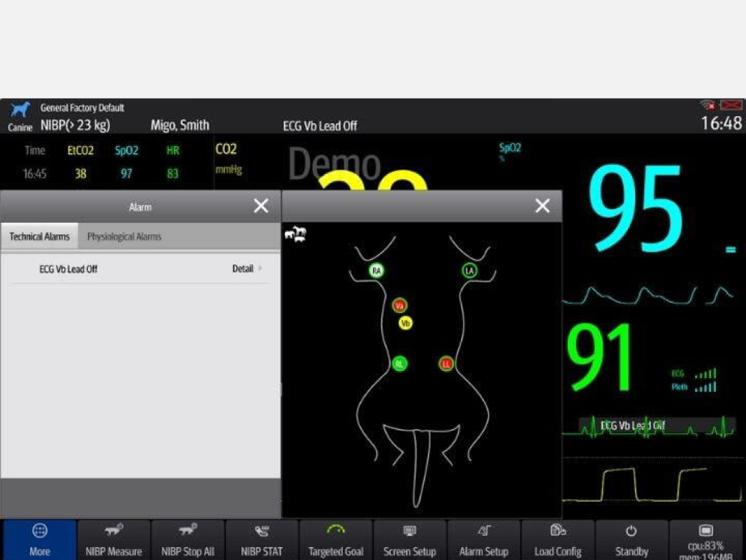Image resolution: width=746 pixels, height=560 pixels.
Task: Open Load Config
Action: [x=558, y=539]
